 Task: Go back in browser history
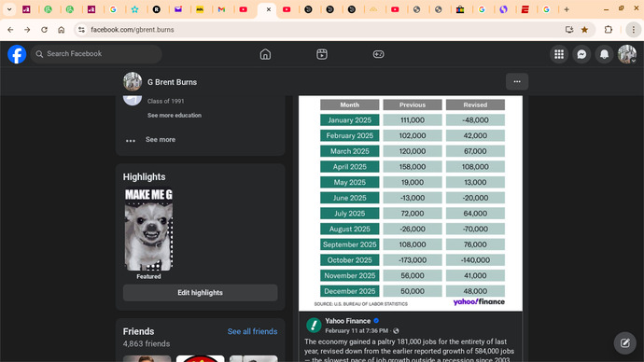click(x=10, y=30)
